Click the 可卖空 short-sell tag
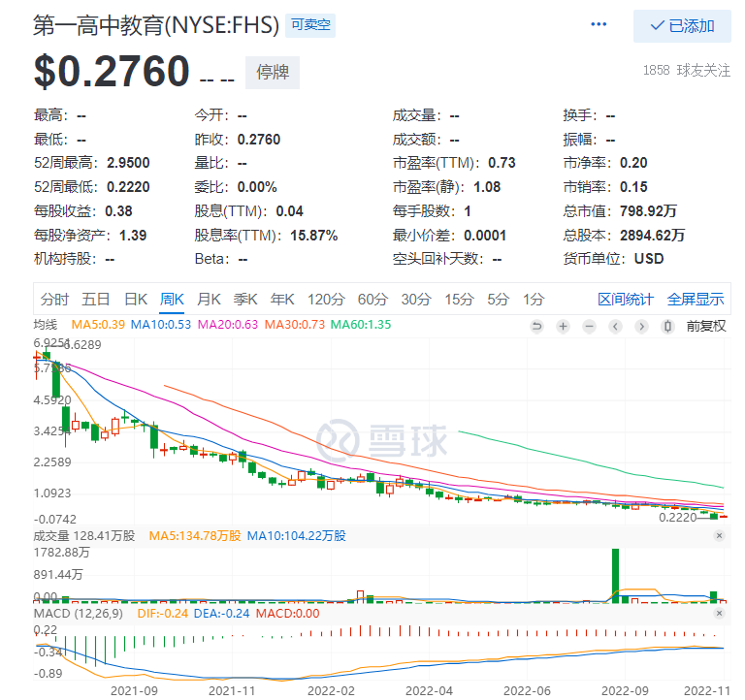The height and width of the screenshot is (700, 745). click(310, 25)
